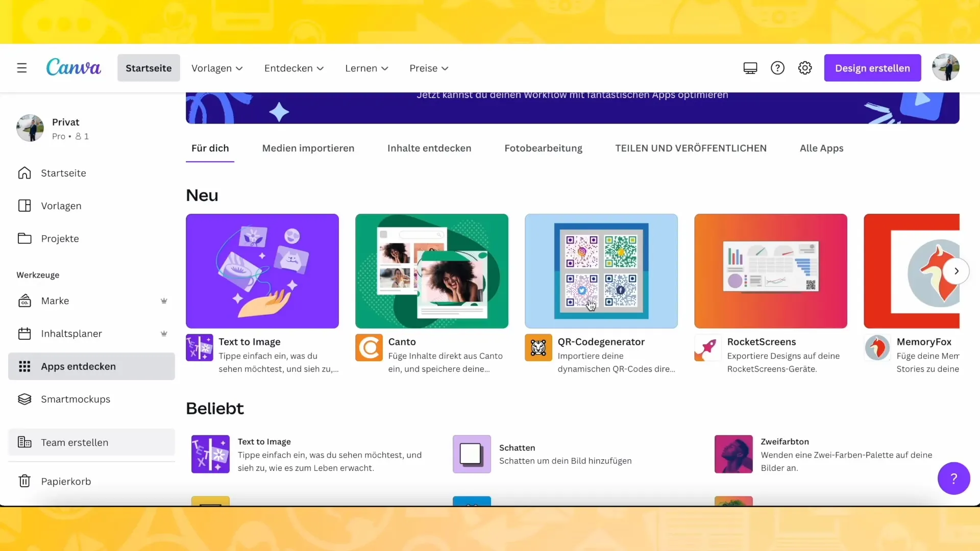Open Papierkorb in the sidebar
The width and height of the screenshot is (980, 551).
[91, 481]
